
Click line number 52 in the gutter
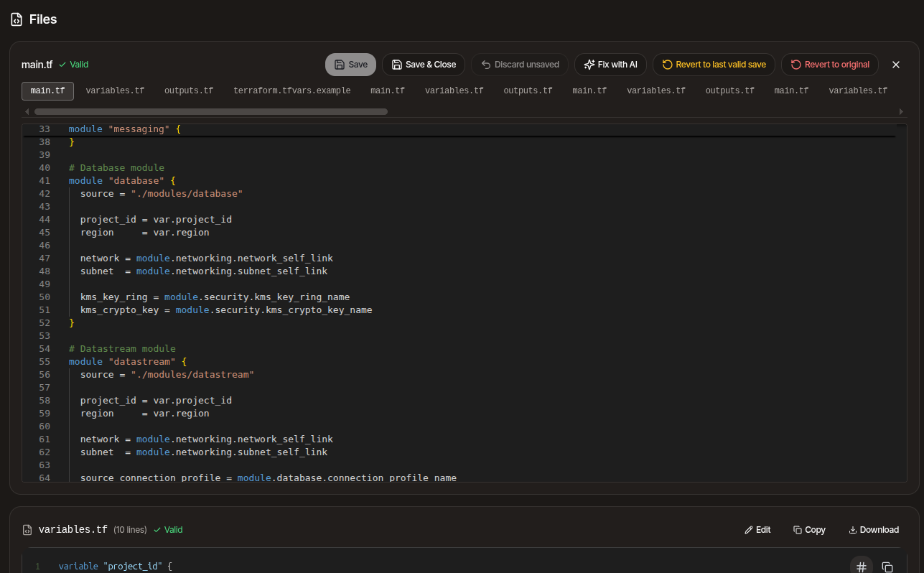tap(45, 323)
